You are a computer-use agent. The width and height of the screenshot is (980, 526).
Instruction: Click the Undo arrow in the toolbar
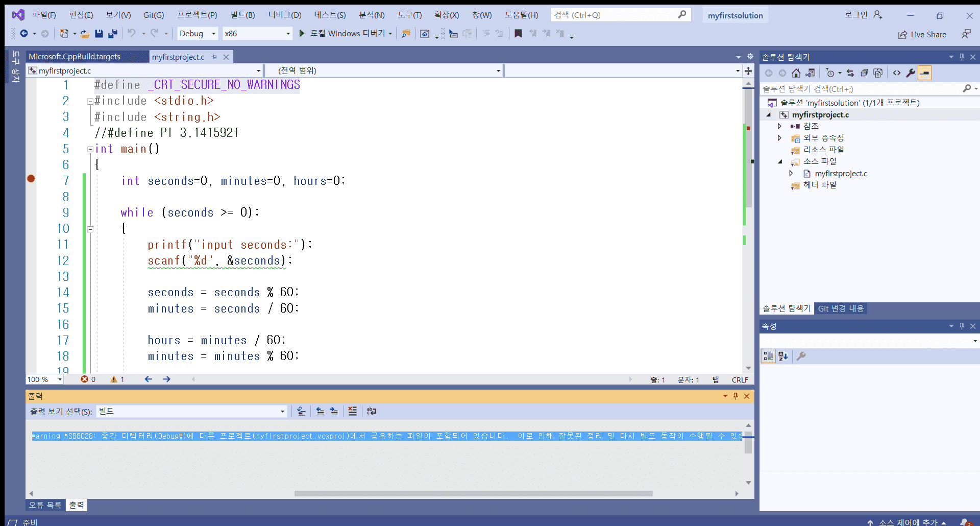[x=132, y=34]
